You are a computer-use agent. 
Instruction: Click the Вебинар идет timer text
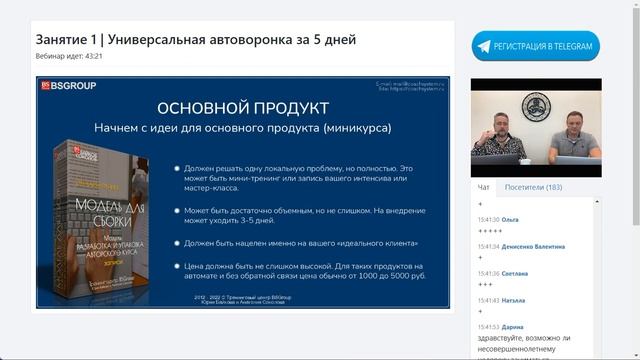coord(69,56)
